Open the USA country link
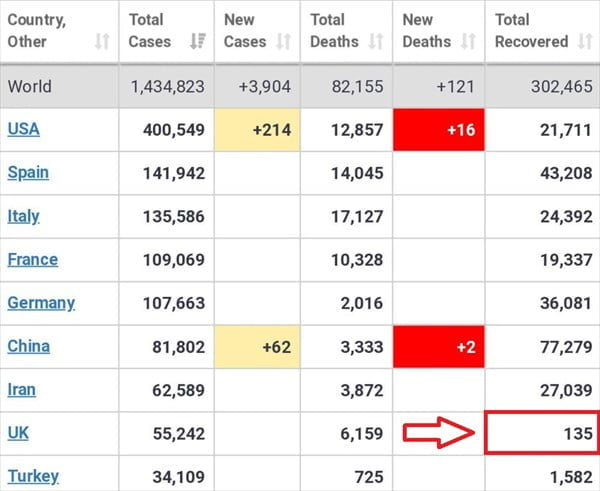This screenshot has width=600, height=491. coord(23,129)
